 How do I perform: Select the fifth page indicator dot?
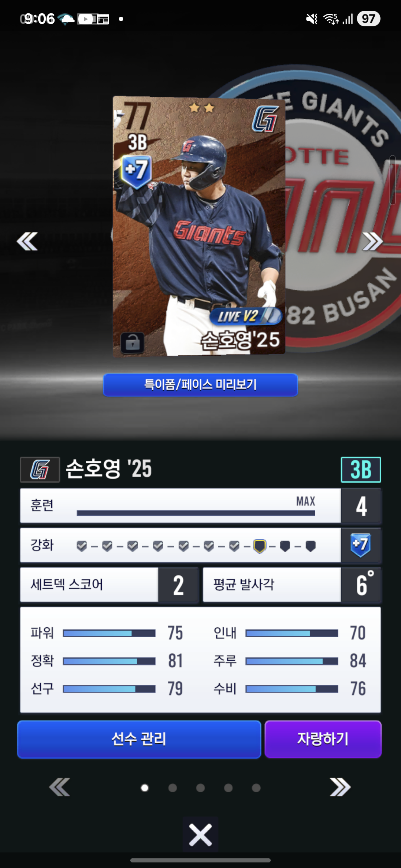pos(256,788)
